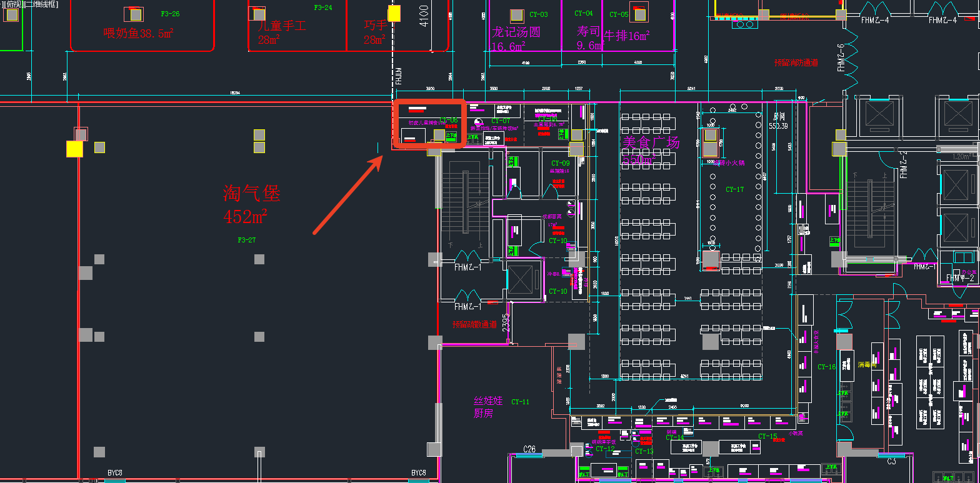Select the 预留消防通道 annotation text

[796, 62]
